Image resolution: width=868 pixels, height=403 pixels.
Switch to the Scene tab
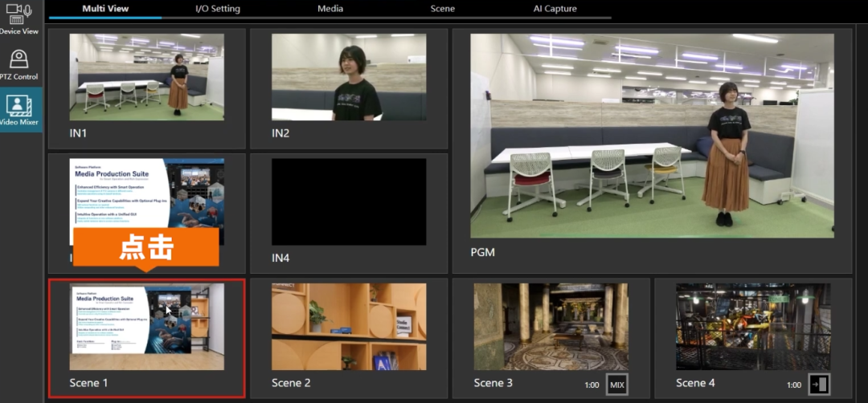click(x=443, y=9)
